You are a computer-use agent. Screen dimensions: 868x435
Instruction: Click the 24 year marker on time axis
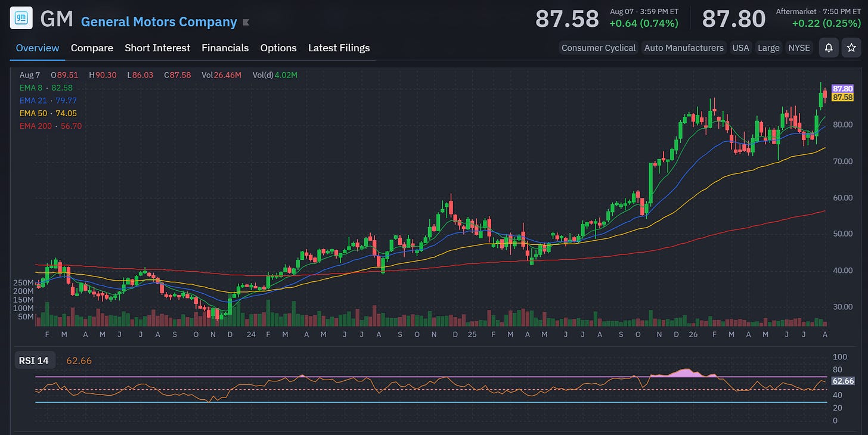(x=251, y=335)
